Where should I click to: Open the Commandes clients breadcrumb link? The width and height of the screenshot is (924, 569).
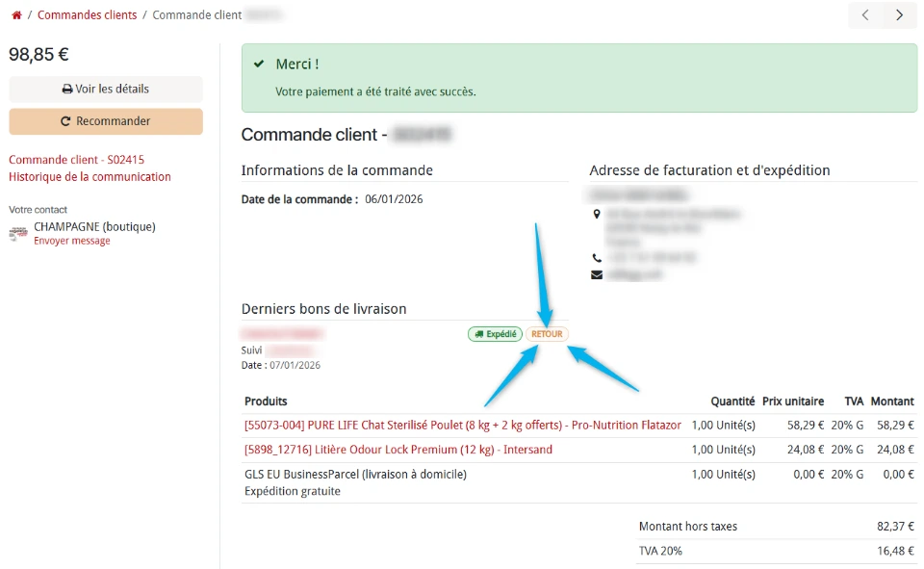click(x=87, y=15)
